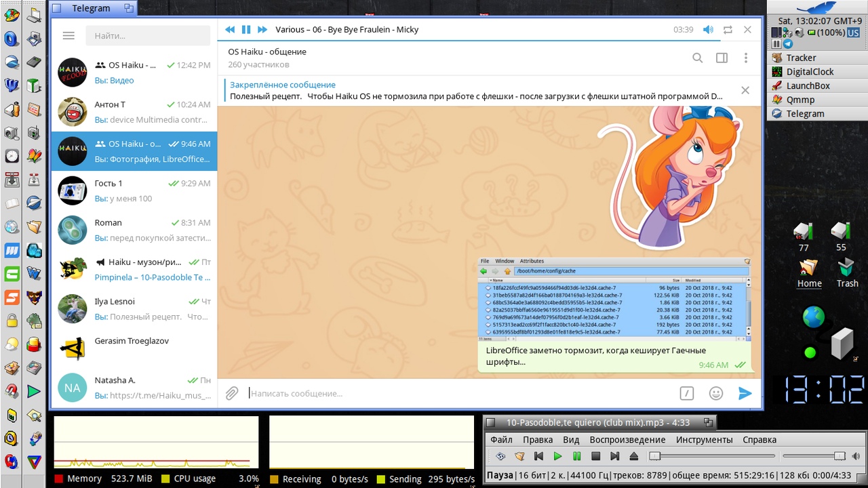Click the Найти search field
The height and width of the screenshot is (488, 868).
(148, 36)
